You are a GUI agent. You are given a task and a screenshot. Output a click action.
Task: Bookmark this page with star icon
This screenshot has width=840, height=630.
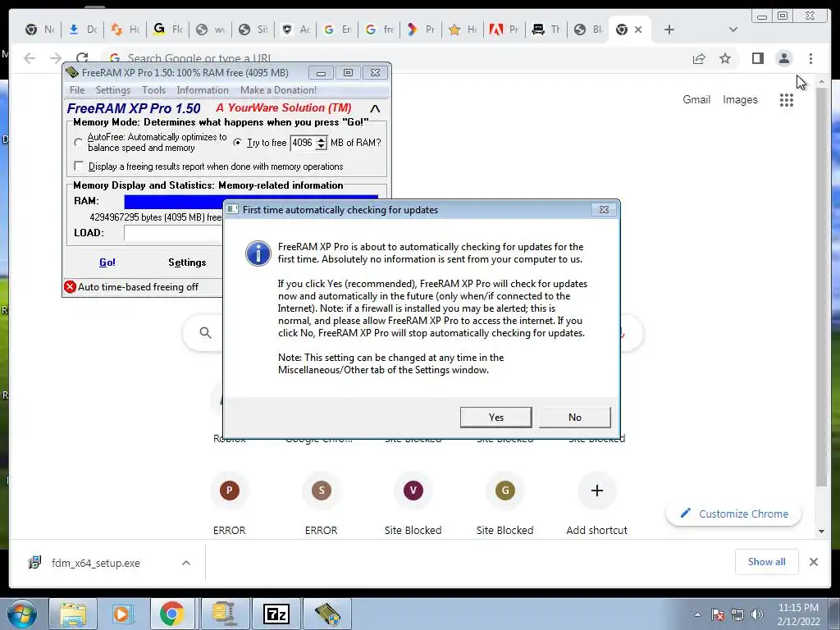725,58
